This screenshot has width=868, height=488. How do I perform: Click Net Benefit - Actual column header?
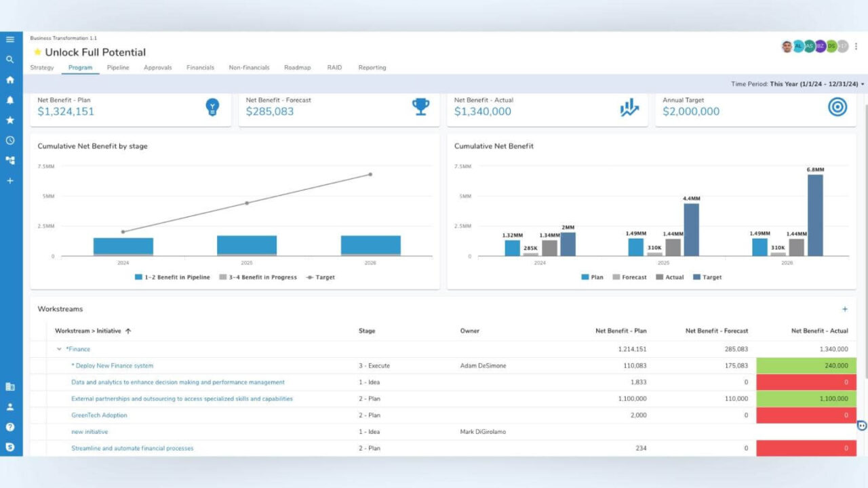pos(819,331)
